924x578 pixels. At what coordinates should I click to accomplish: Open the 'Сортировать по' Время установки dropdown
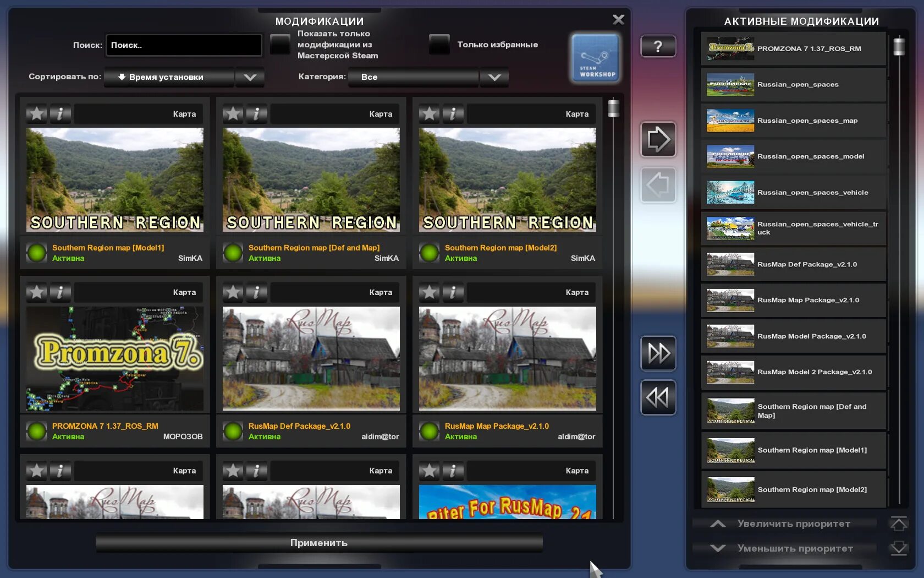[x=184, y=77]
